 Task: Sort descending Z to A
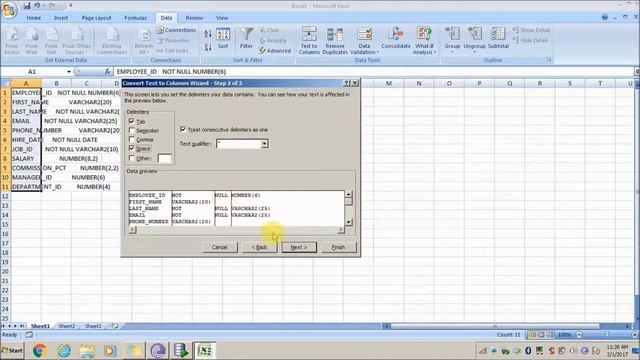[x=208, y=47]
